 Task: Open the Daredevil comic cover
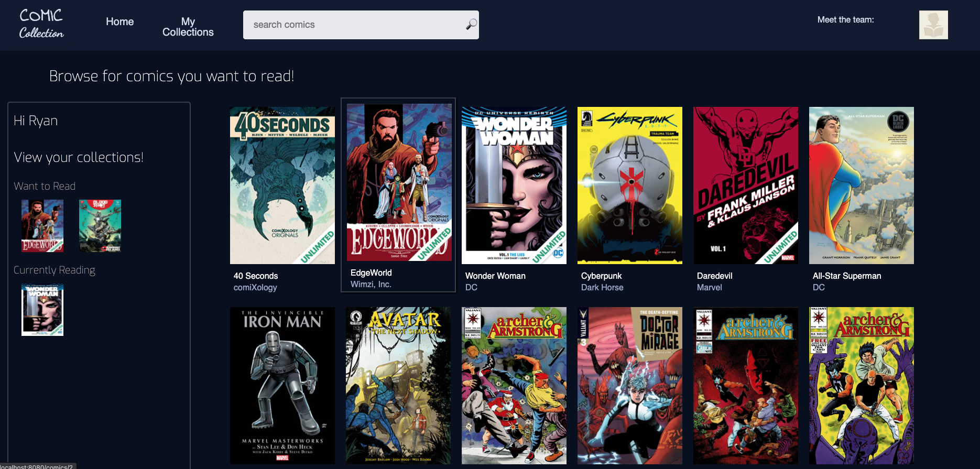pyautogui.click(x=746, y=186)
